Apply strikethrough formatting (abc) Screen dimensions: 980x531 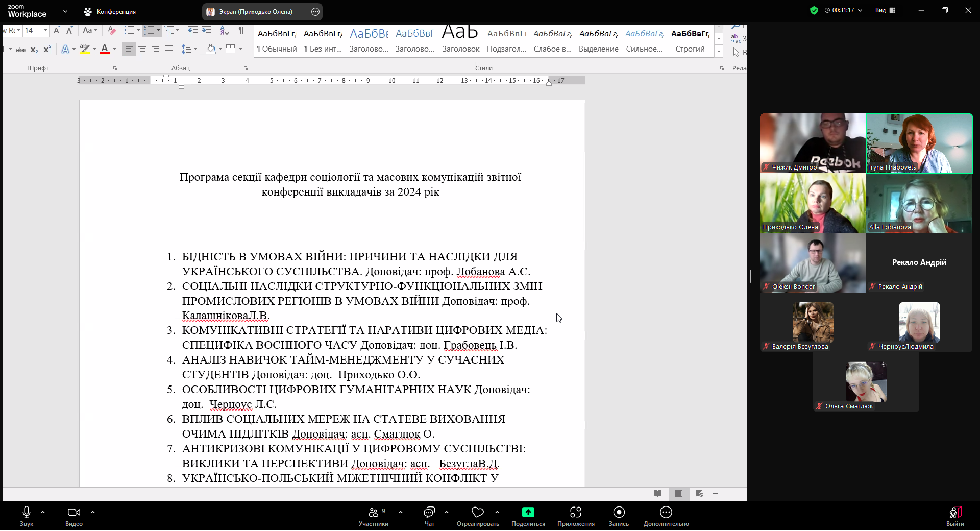(x=21, y=50)
